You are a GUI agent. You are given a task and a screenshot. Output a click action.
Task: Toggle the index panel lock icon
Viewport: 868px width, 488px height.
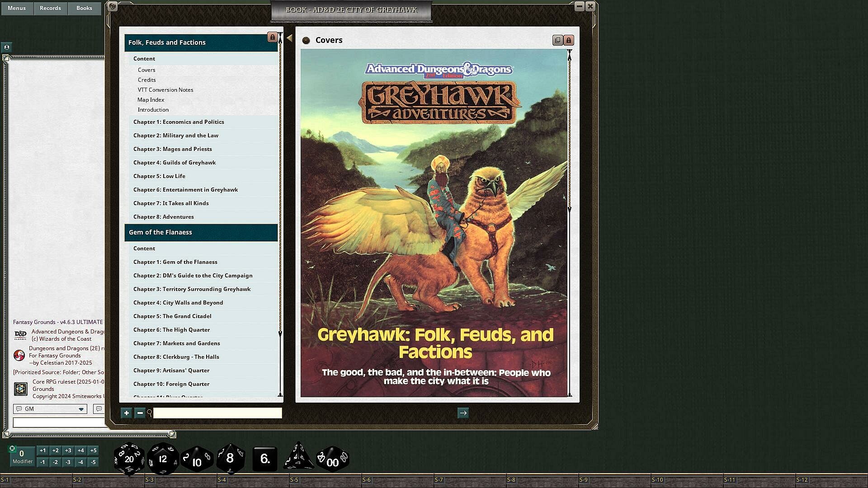(x=272, y=37)
